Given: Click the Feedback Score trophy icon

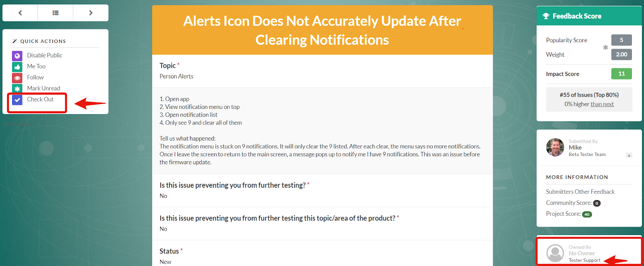Looking at the screenshot, I should click(546, 16).
